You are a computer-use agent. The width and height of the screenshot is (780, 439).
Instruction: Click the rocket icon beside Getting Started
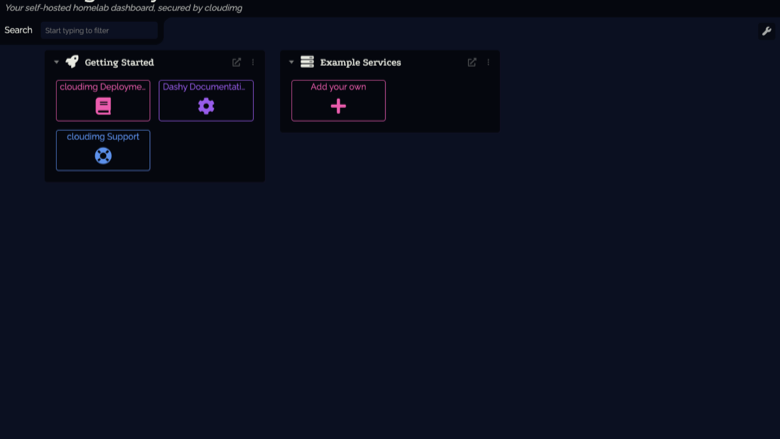[x=72, y=62]
